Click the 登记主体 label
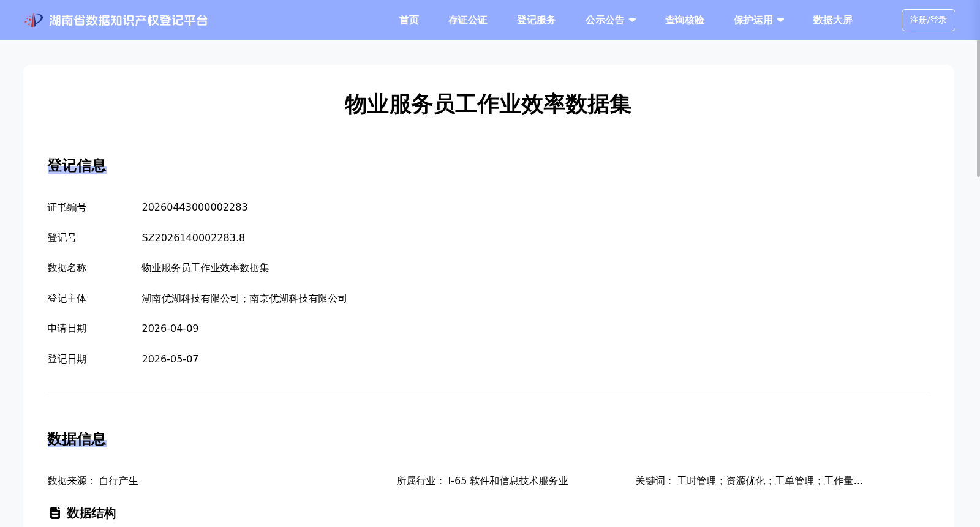The image size is (980, 527). pyautogui.click(x=67, y=299)
